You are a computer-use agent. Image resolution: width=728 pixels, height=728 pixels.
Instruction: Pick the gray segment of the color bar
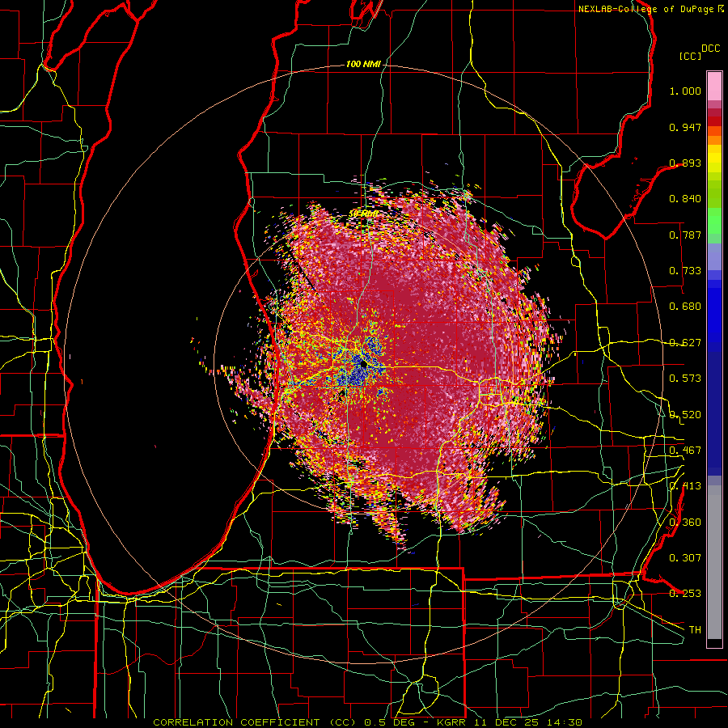click(714, 562)
